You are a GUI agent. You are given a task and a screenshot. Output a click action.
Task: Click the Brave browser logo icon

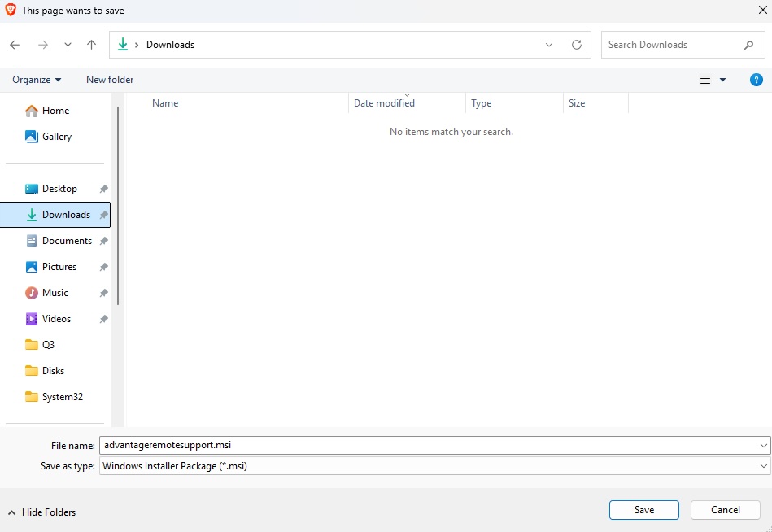11,11
